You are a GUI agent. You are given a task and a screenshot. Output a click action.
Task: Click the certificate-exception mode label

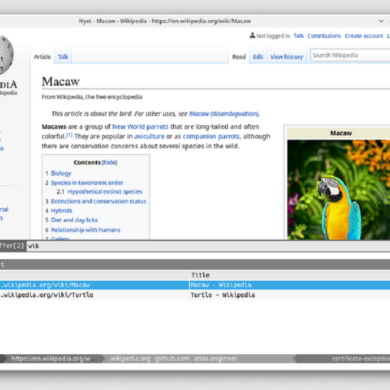coord(361,359)
